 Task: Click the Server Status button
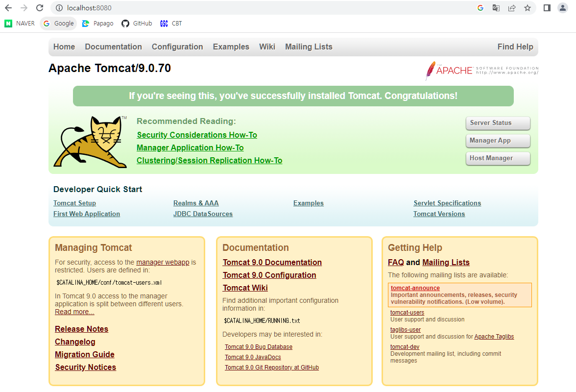[x=498, y=123]
